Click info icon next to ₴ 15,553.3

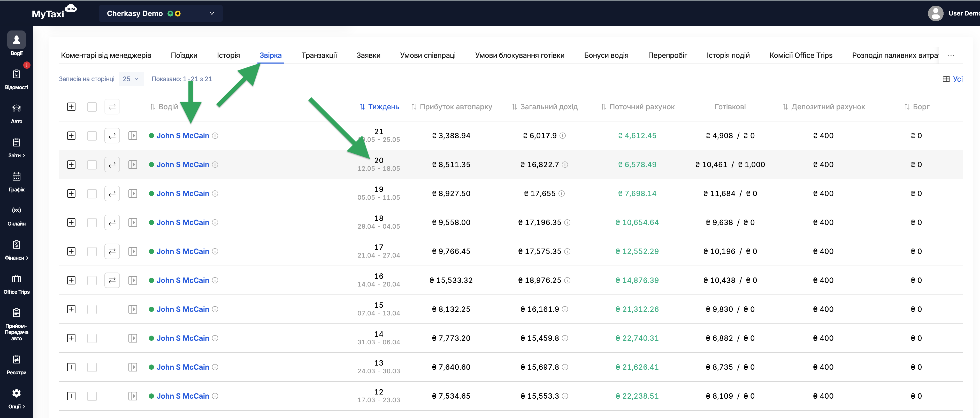(x=565, y=396)
